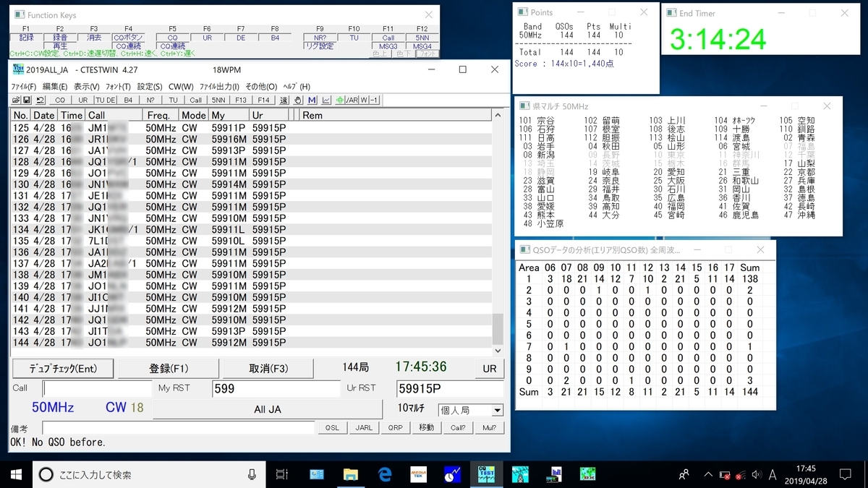Click the hand icon in CTESTWIN toolbar

(297, 100)
